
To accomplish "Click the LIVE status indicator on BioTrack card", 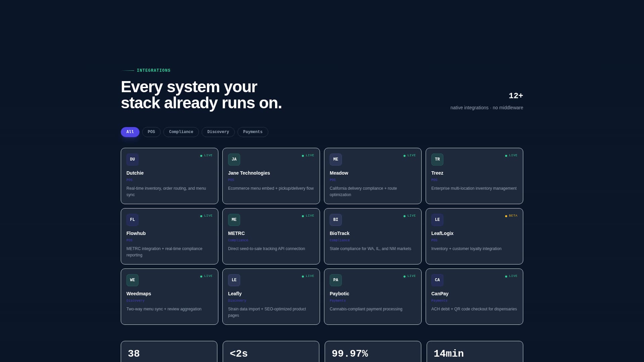I will (410, 216).
